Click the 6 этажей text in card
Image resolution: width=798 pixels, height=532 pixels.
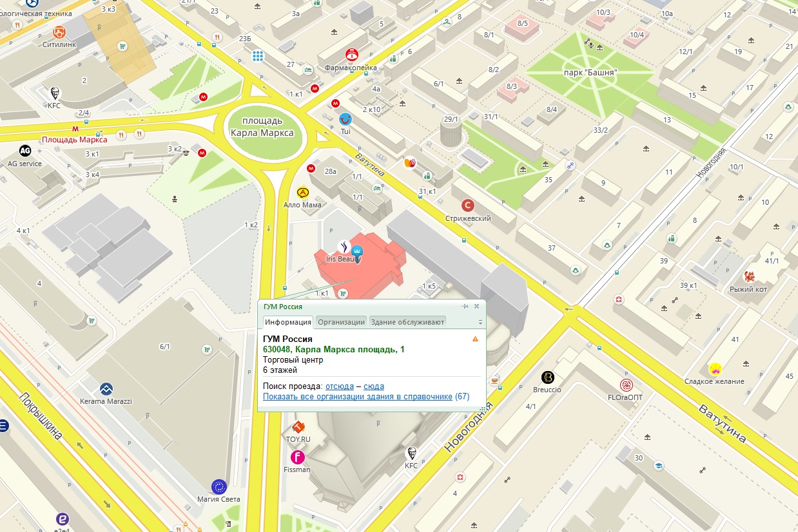click(280, 370)
